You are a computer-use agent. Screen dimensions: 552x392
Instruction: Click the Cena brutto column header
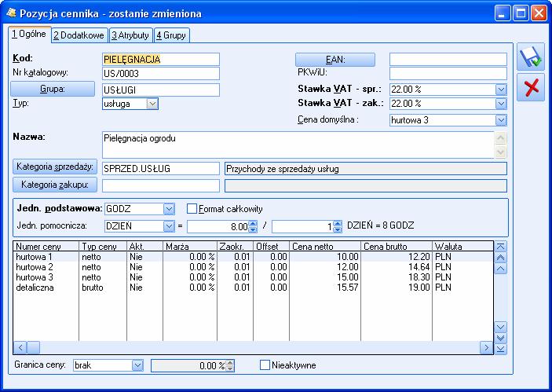(x=397, y=246)
